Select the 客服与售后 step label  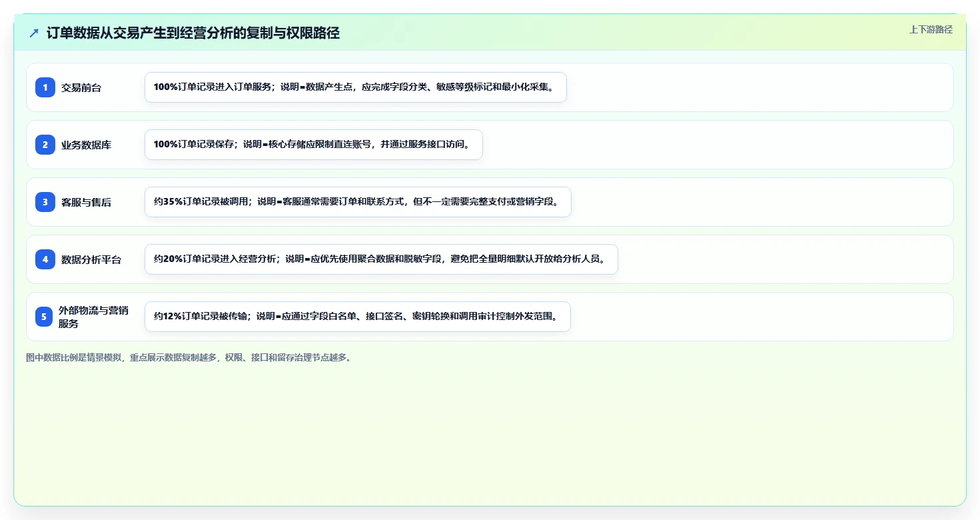86,202
